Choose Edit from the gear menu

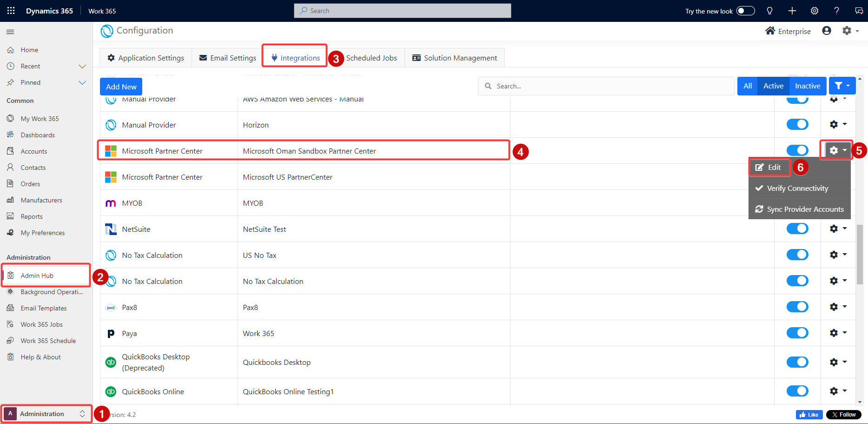(x=769, y=167)
